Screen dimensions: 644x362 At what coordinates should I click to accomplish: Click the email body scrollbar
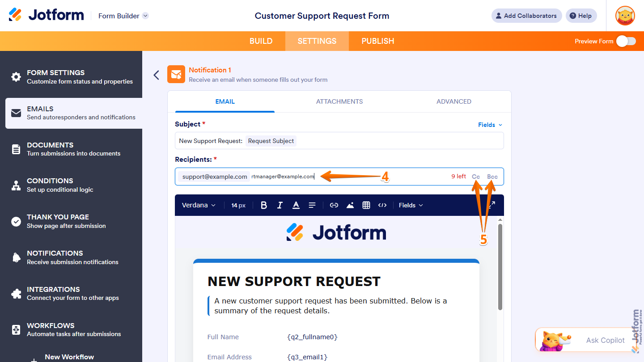[500, 267]
